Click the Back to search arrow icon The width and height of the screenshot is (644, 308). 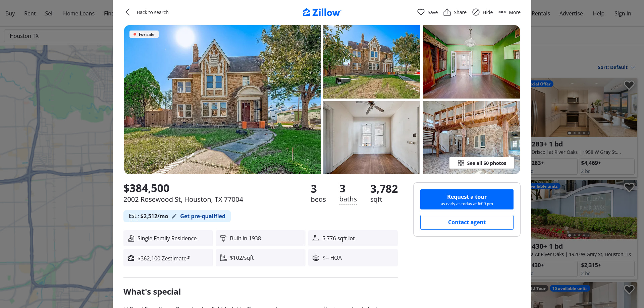(x=127, y=12)
